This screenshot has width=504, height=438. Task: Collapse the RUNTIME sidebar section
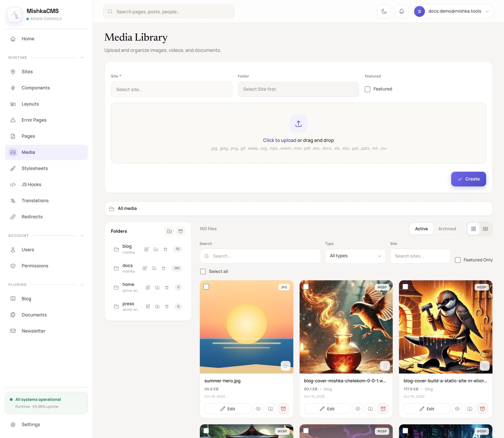[82, 58]
